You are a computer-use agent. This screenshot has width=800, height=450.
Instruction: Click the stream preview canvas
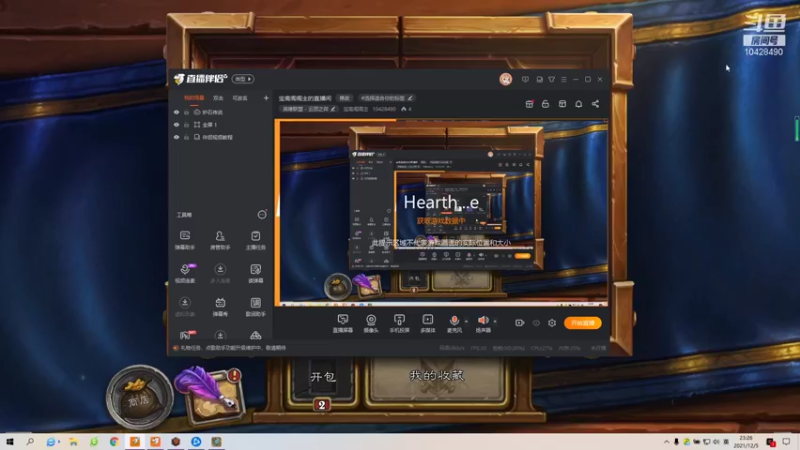tap(441, 213)
